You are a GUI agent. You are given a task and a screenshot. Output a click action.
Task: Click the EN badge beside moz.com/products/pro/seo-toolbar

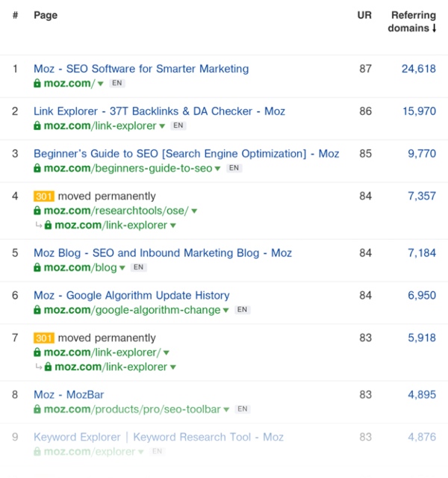[x=243, y=409]
